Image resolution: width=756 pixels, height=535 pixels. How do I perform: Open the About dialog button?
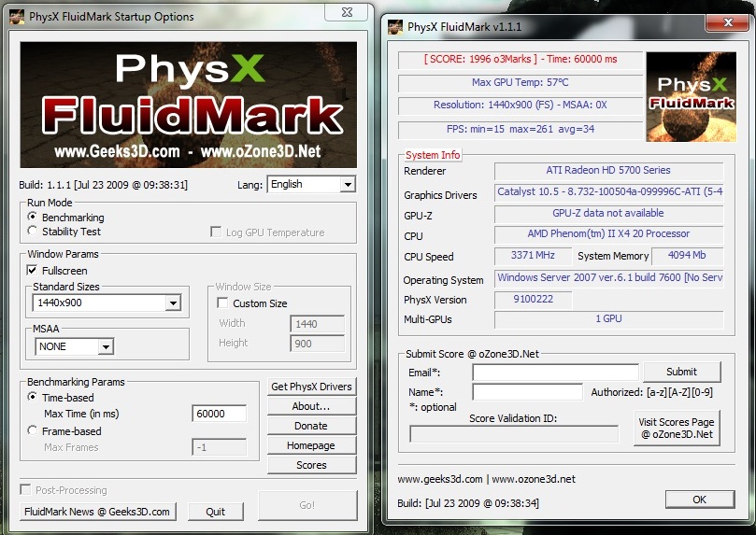(311, 406)
